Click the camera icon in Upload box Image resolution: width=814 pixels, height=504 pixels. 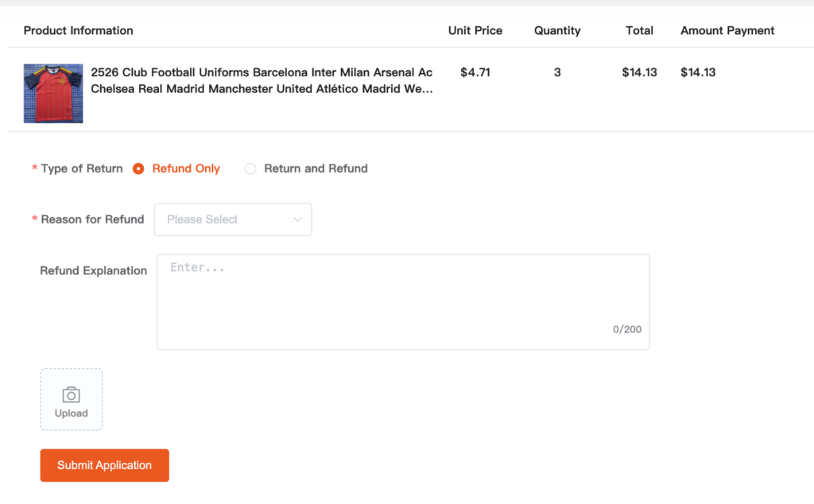pyautogui.click(x=72, y=394)
